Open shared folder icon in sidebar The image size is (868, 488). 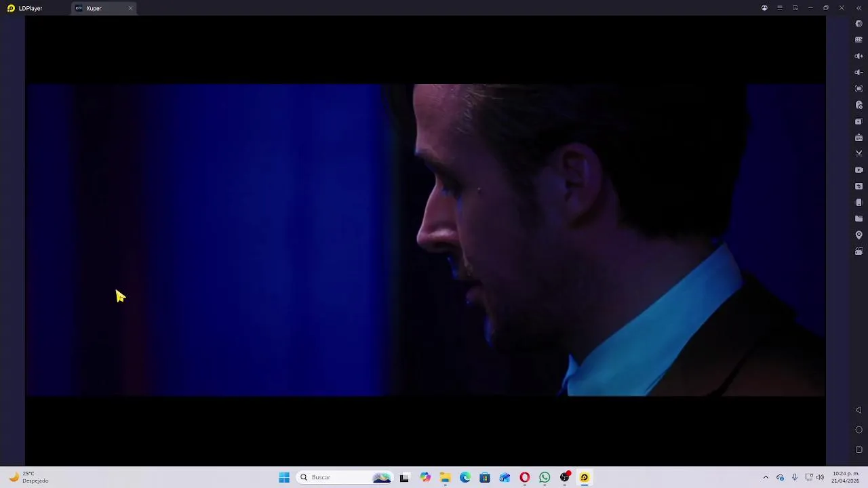[859, 219]
